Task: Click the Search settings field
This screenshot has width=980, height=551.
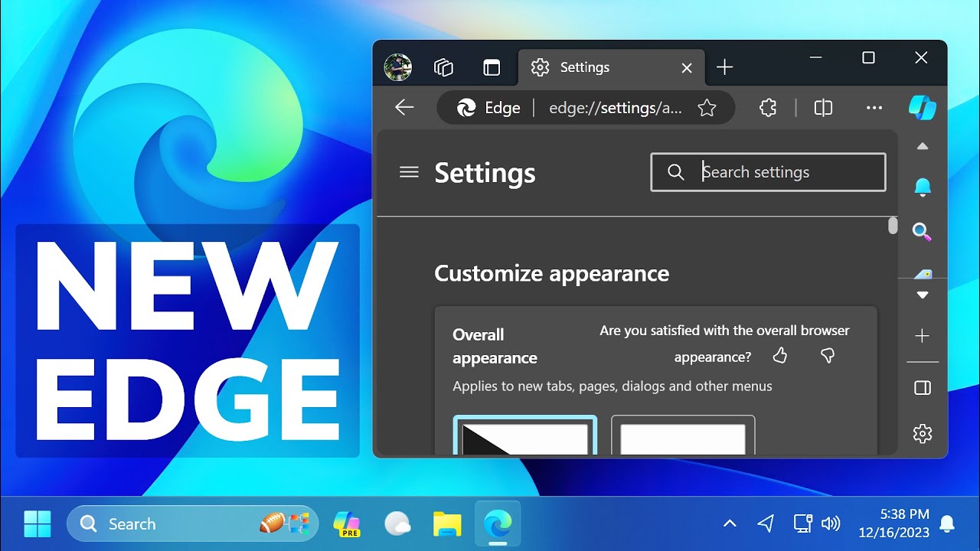Action: click(768, 172)
